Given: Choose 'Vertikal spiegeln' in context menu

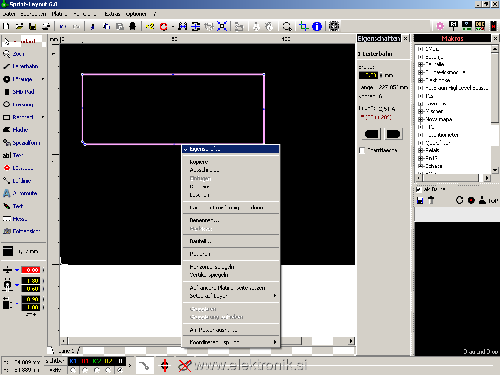Looking at the screenshot, I should click(x=209, y=275).
